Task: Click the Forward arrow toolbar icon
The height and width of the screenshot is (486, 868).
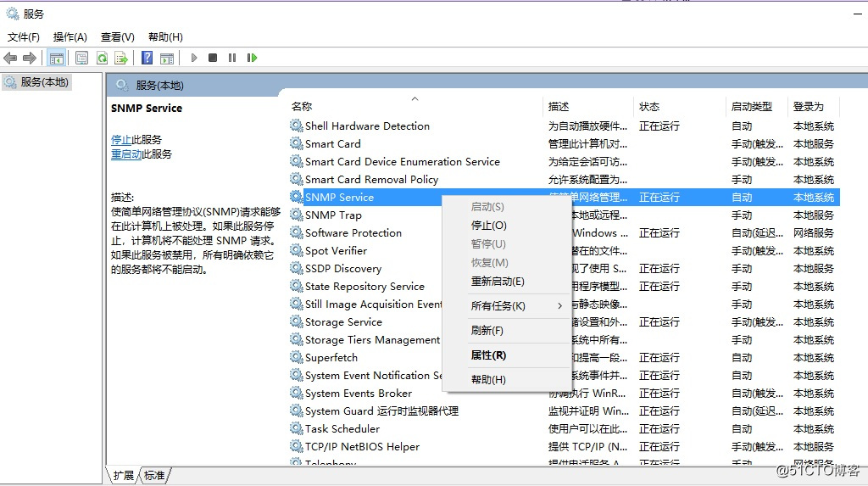Action: (30, 58)
